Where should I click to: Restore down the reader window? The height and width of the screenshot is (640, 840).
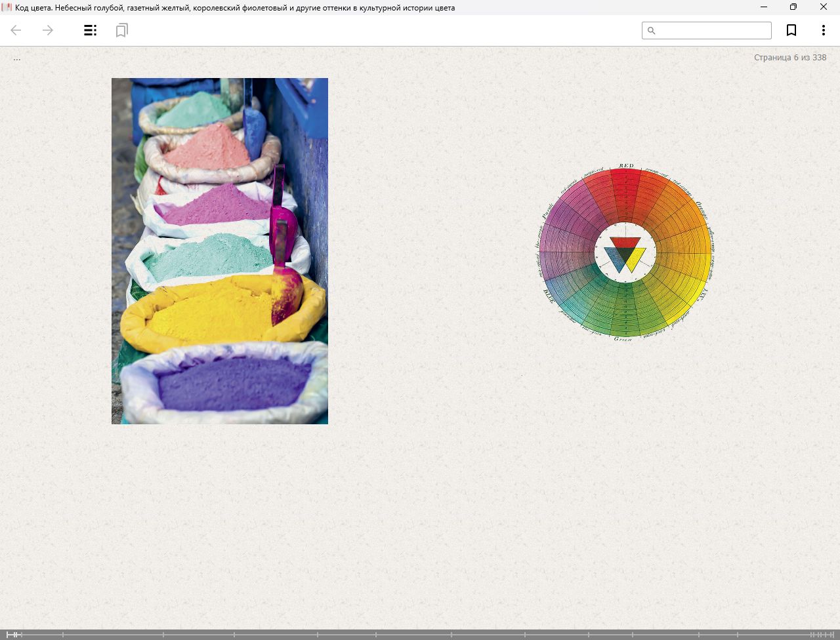click(x=793, y=7)
